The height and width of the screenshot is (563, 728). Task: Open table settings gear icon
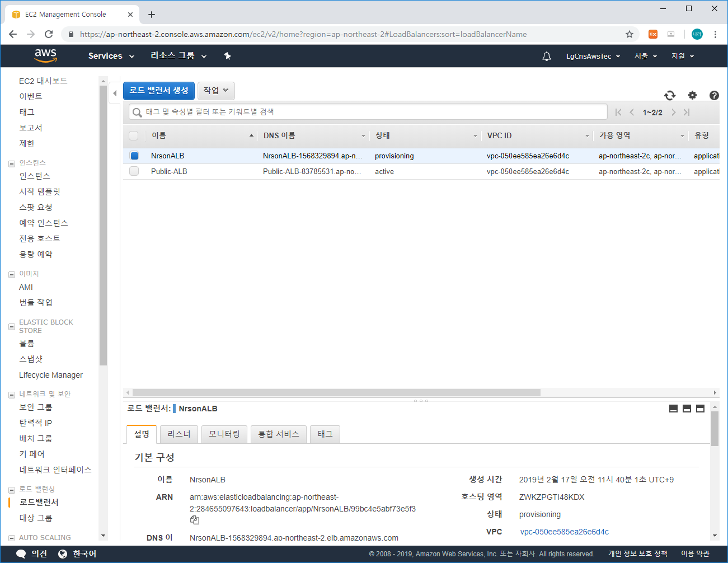click(x=692, y=95)
